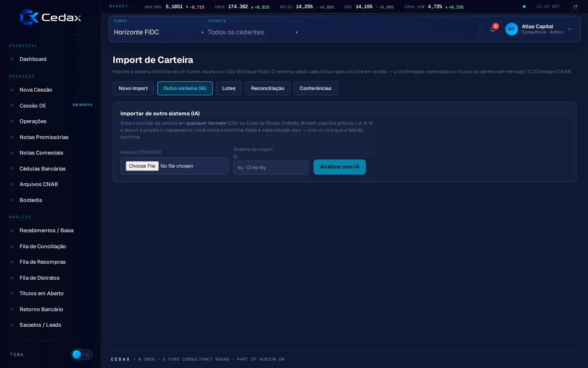The image size is (588, 368).
Task: Open Notas Promissórias page
Action: 44,137
